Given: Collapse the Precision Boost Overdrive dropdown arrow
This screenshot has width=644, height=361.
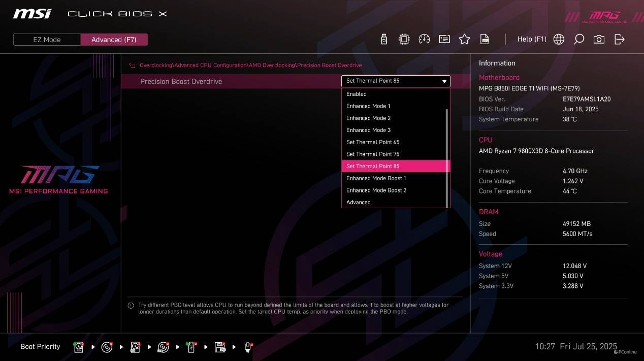Looking at the screenshot, I should click(444, 81).
